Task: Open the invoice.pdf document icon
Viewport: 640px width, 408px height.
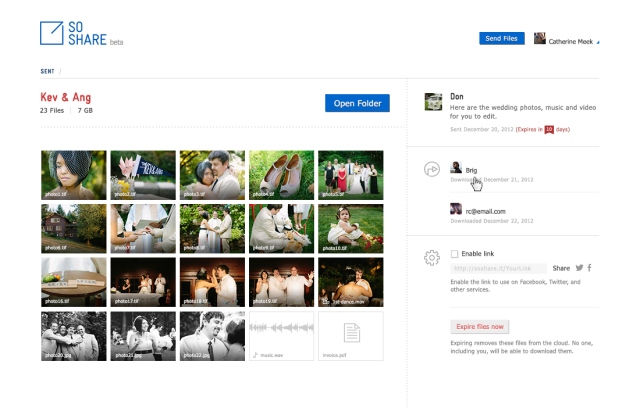Action: coord(351,336)
